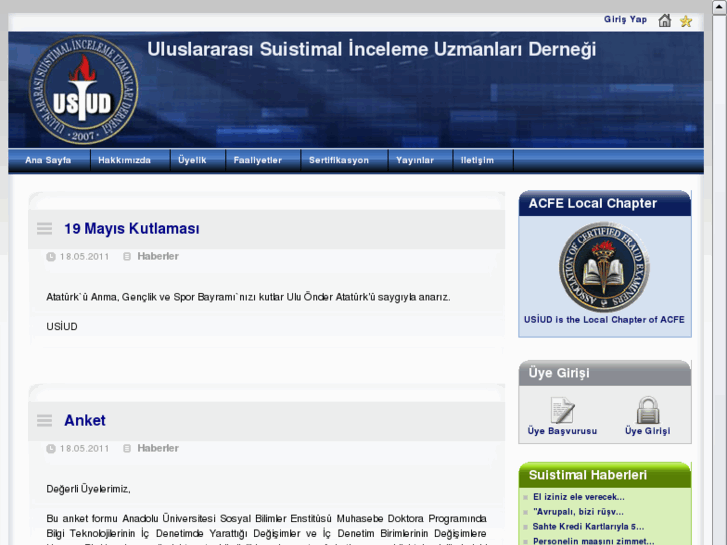
Task: Click category icon under 19 Mayıs Kutlaması
Action: click(127, 256)
